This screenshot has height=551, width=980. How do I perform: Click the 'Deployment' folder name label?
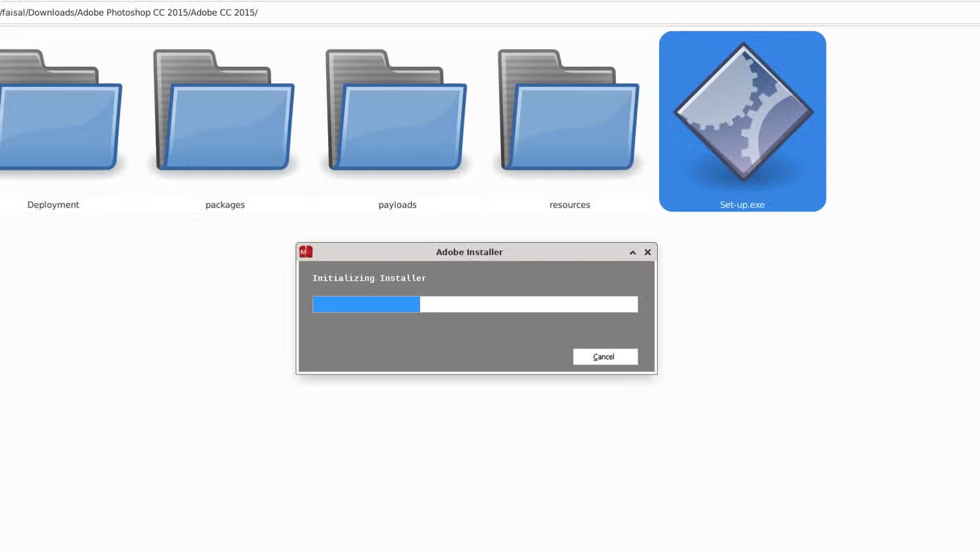click(53, 205)
